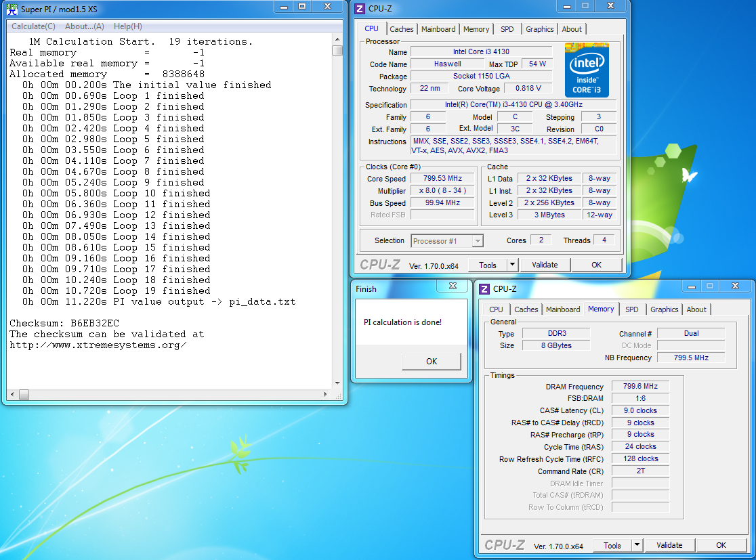Switch to Memory tab in upper CPU-Z window
Viewport: 756px width, 560px height.
point(476,29)
